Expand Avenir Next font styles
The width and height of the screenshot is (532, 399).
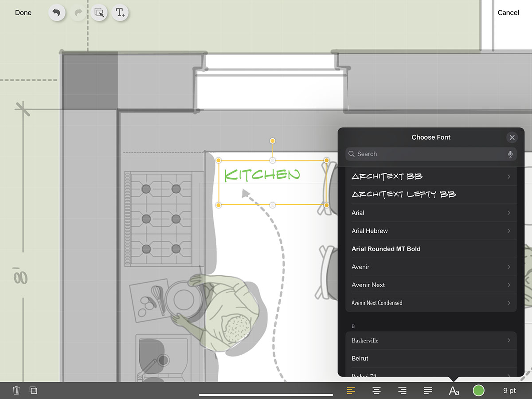[x=509, y=285]
